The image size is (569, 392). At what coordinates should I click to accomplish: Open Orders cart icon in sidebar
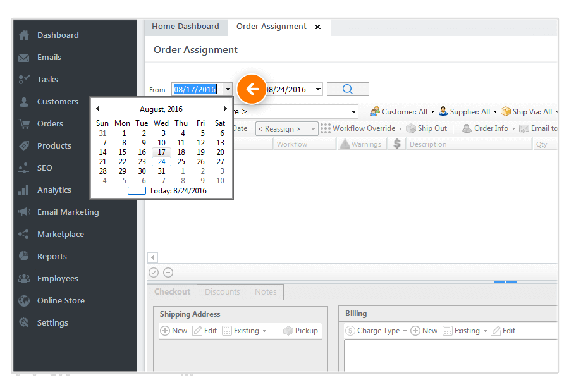tap(24, 124)
